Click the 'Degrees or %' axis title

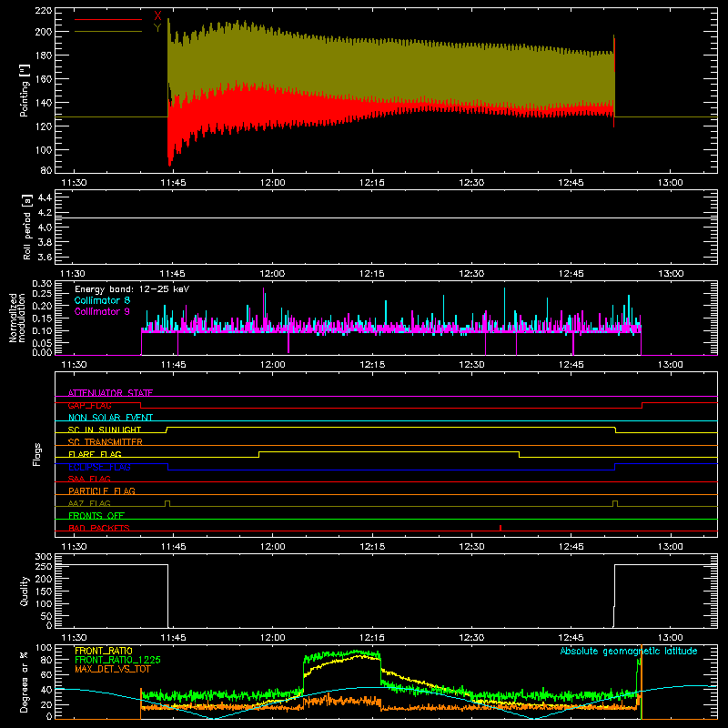click(x=24, y=682)
